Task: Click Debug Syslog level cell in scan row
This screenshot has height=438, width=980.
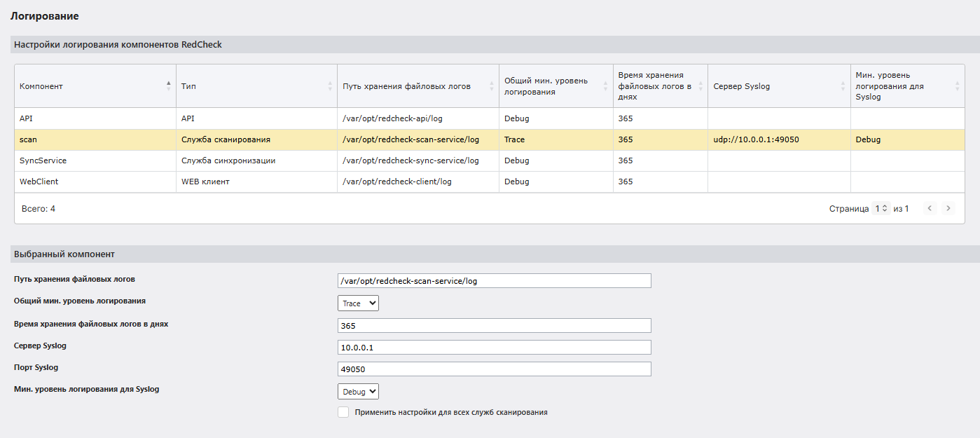Action: coord(908,139)
